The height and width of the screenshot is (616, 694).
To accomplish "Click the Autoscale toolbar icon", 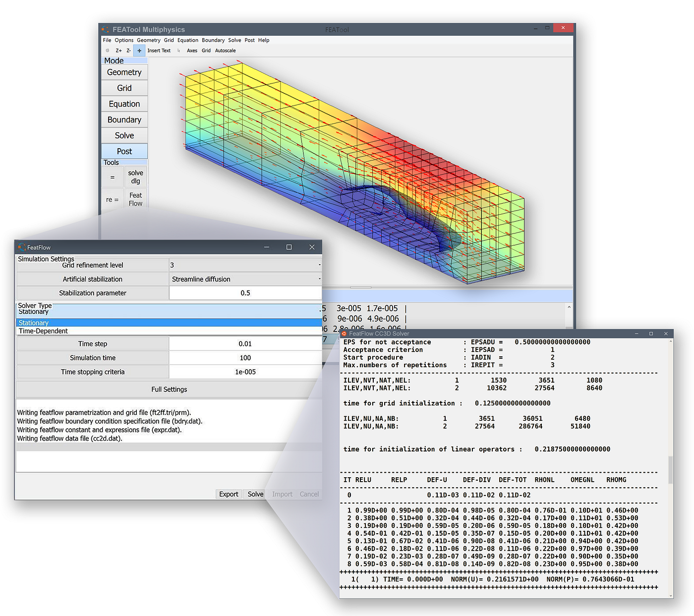I will [x=226, y=50].
